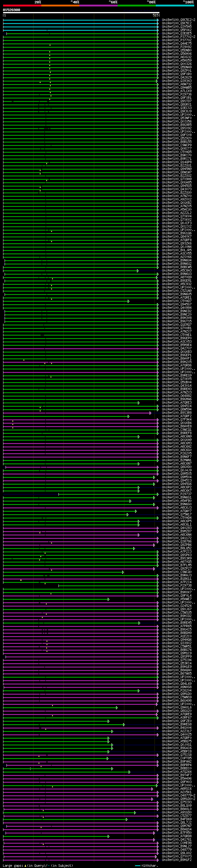Click label UniRef100_Q8GRX1
This screenshot has height=868, width=197.
[177, 104]
